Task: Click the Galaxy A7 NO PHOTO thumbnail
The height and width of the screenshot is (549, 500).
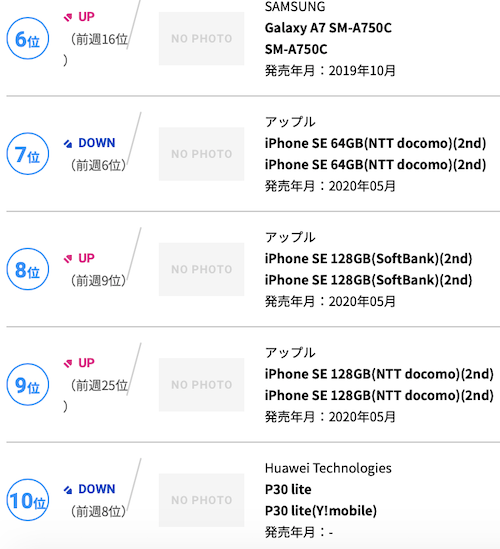Action: 201,39
